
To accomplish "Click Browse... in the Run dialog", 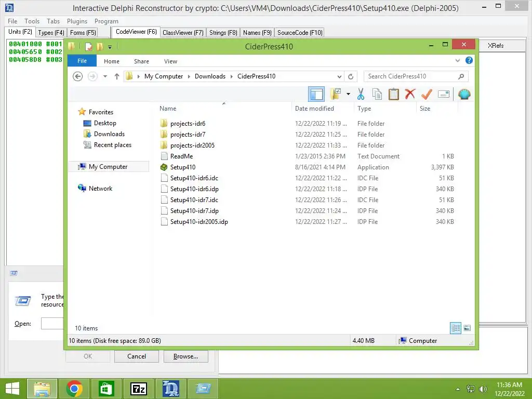I will pyautogui.click(x=185, y=356).
